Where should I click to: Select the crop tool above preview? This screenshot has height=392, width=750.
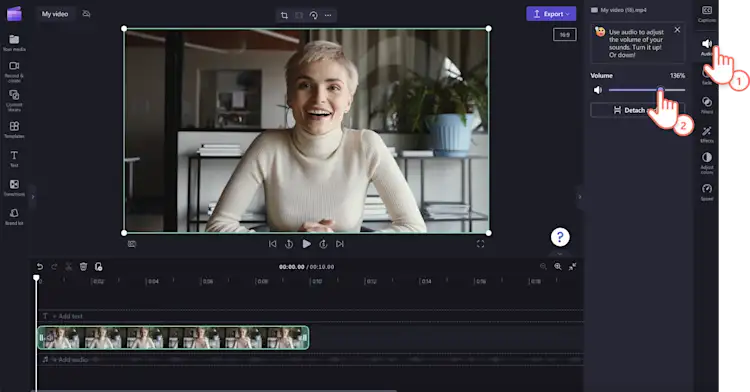pyautogui.click(x=284, y=15)
